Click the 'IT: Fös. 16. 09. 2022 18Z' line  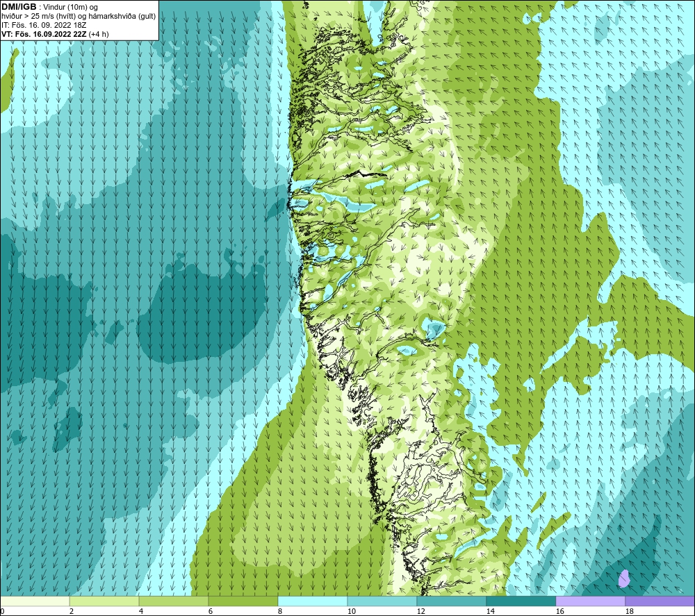(x=44, y=25)
